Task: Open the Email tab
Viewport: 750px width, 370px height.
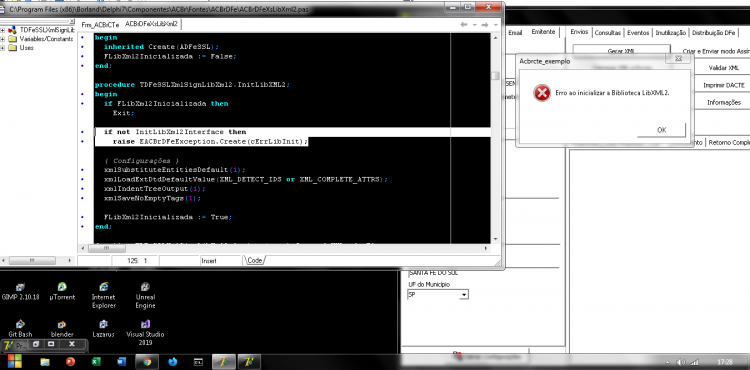Action: pyautogui.click(x=515, y=33)
